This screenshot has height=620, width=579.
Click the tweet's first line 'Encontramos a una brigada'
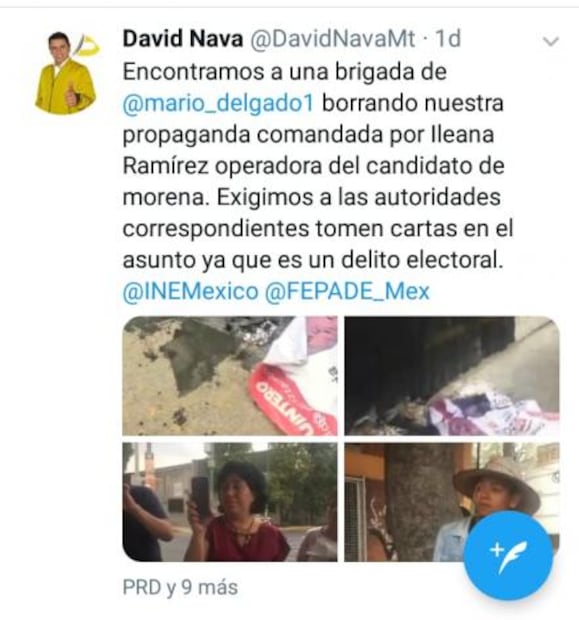(x=285, y=72)
